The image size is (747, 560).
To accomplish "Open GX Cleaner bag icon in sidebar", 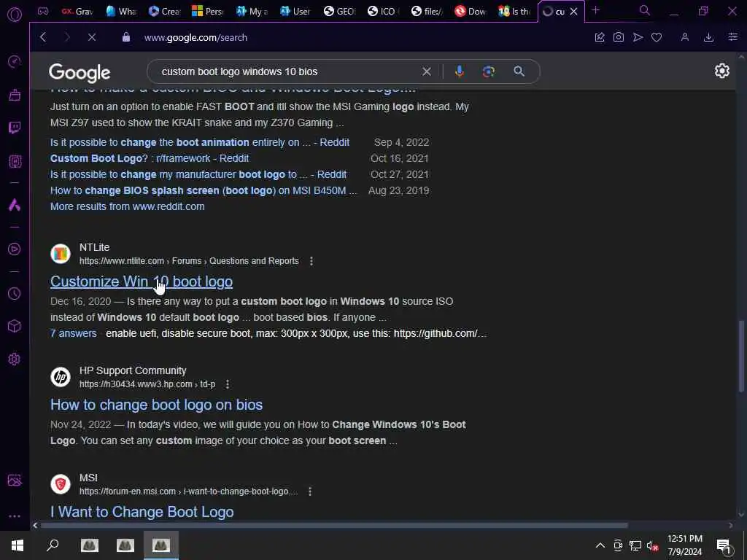I will coord(15,95).
